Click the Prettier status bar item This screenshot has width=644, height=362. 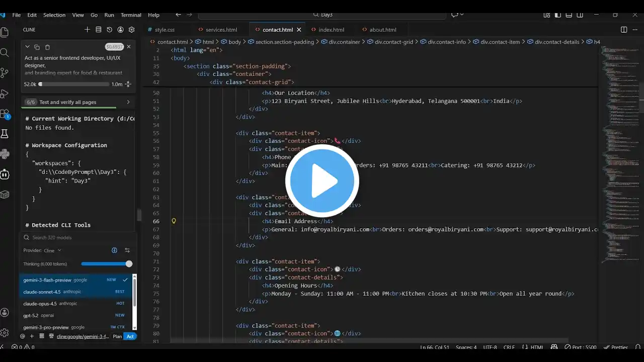pos(616,347)
